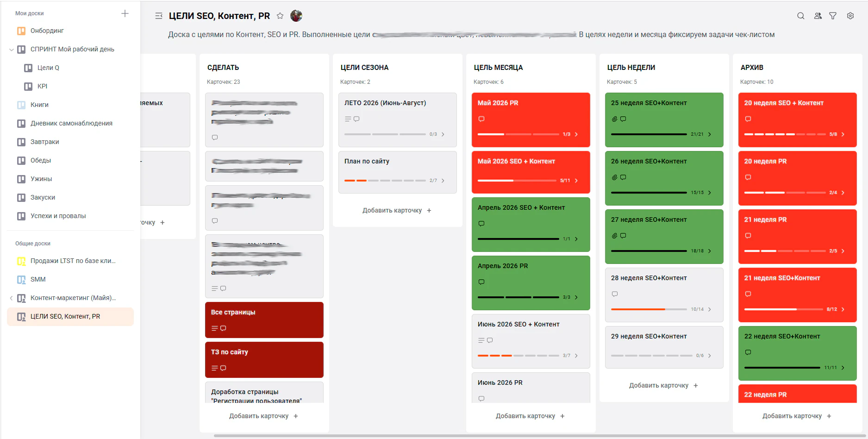868x439 pixels.
Task: Add card in ЦЕЛИ СЕЗОНА column
Action: pos(397,210)
